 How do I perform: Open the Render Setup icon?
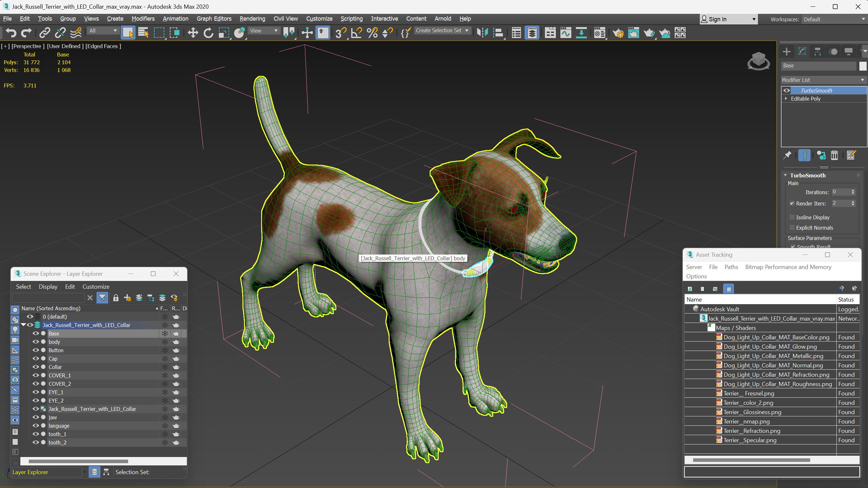618,33
